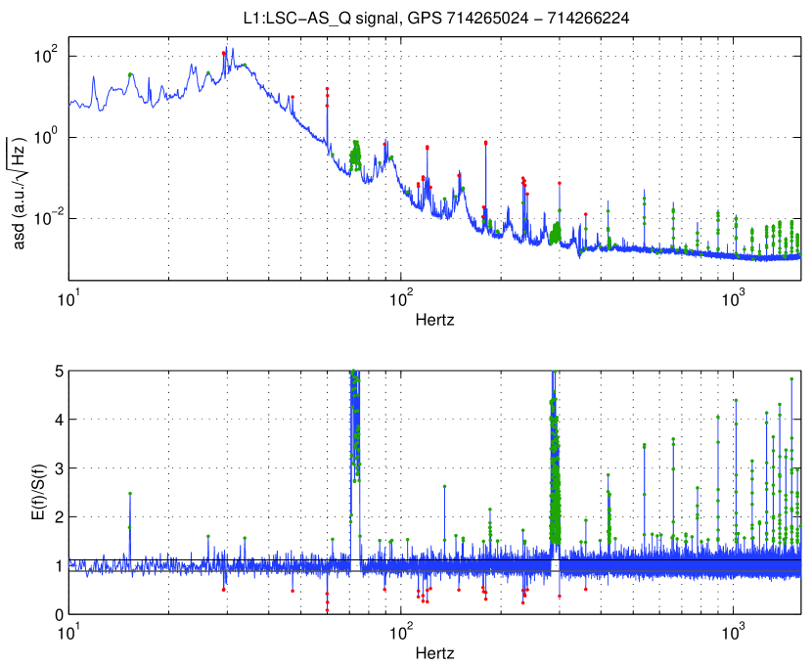Click the 10¹ x-axis tick of the asd plot

[x=68, y=298]
